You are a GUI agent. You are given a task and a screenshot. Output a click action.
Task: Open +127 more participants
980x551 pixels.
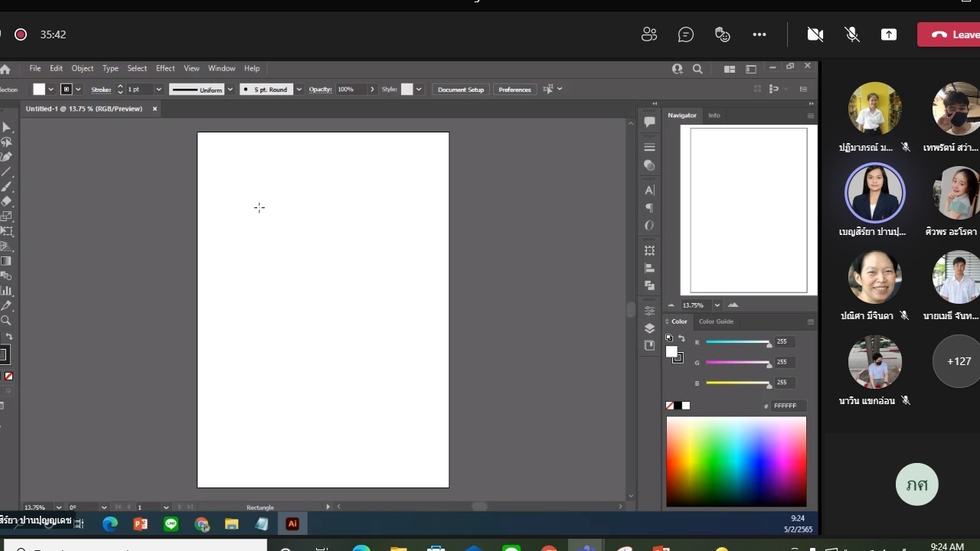959,361
